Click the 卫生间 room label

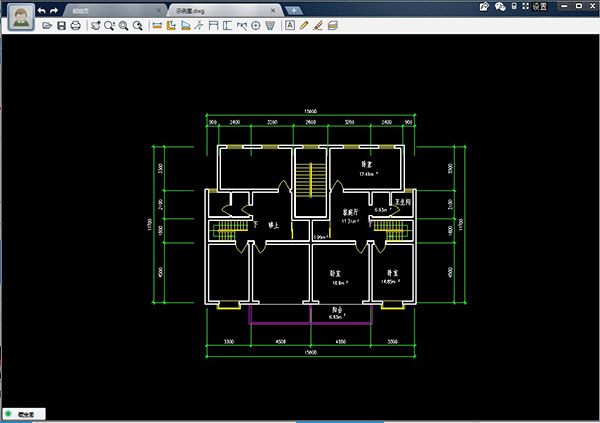tap(403, 202)
